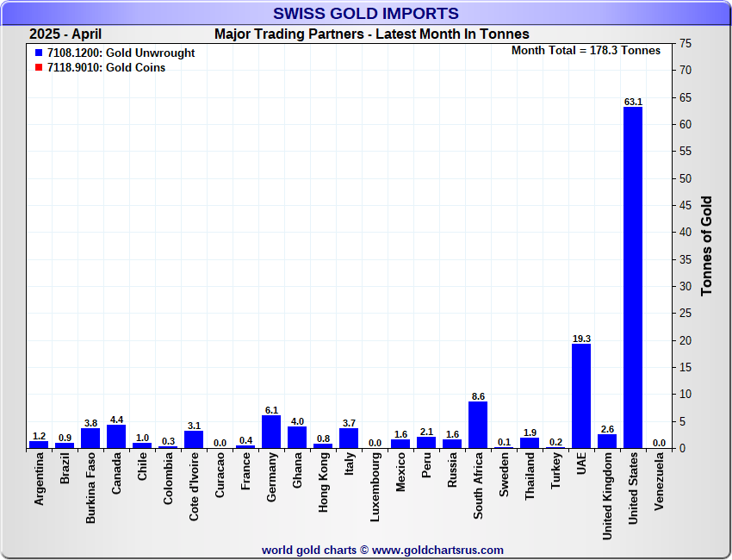Click the red Gold Coins legend swatch
The width and height of the screenshot is (732, 560).
[38, 68]
